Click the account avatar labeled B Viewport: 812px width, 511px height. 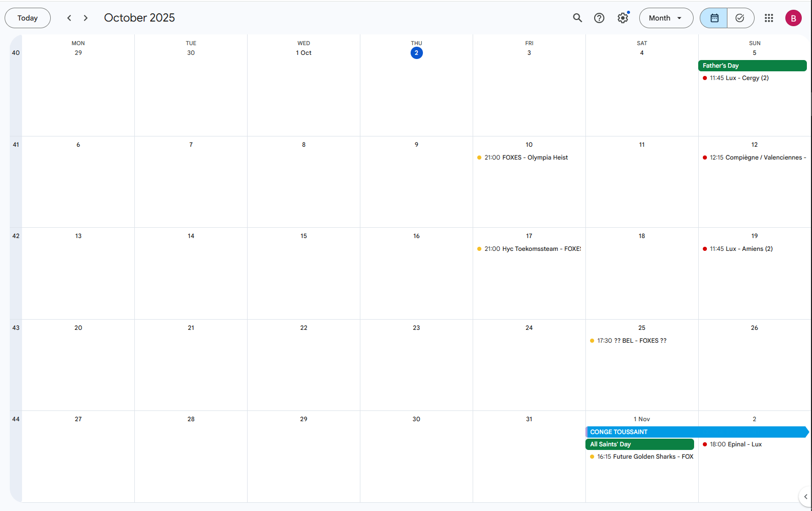[x=793, y=18]
